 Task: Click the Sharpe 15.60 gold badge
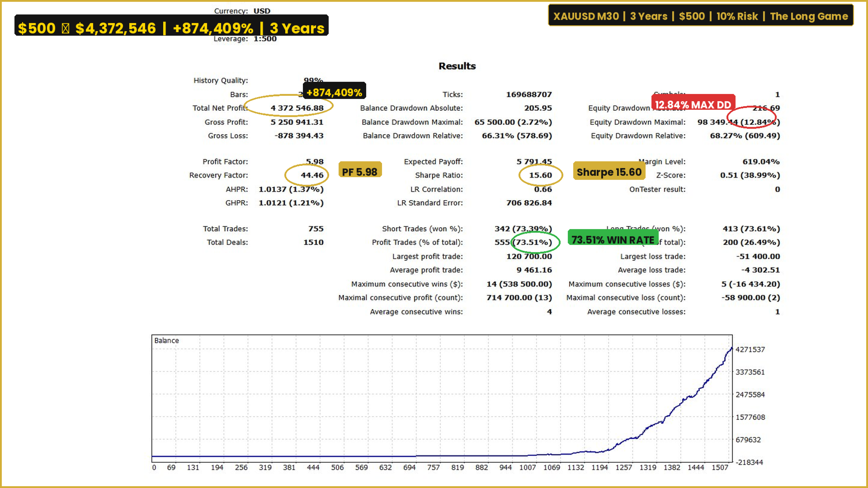click(x=609, y=172)
